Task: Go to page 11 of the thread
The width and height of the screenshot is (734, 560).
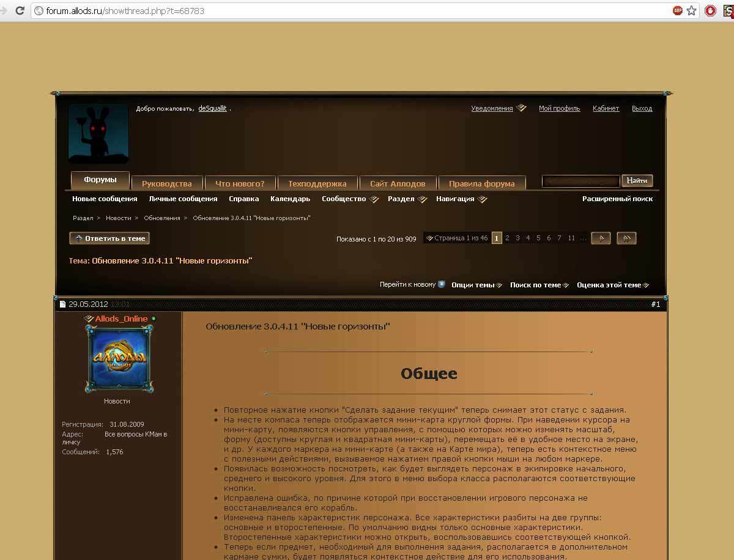Action: [571, 238]
